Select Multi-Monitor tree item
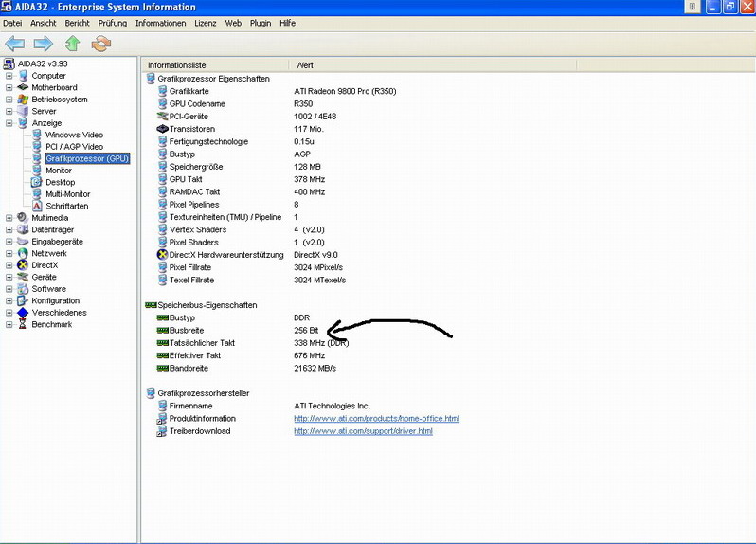 (68, 194)
